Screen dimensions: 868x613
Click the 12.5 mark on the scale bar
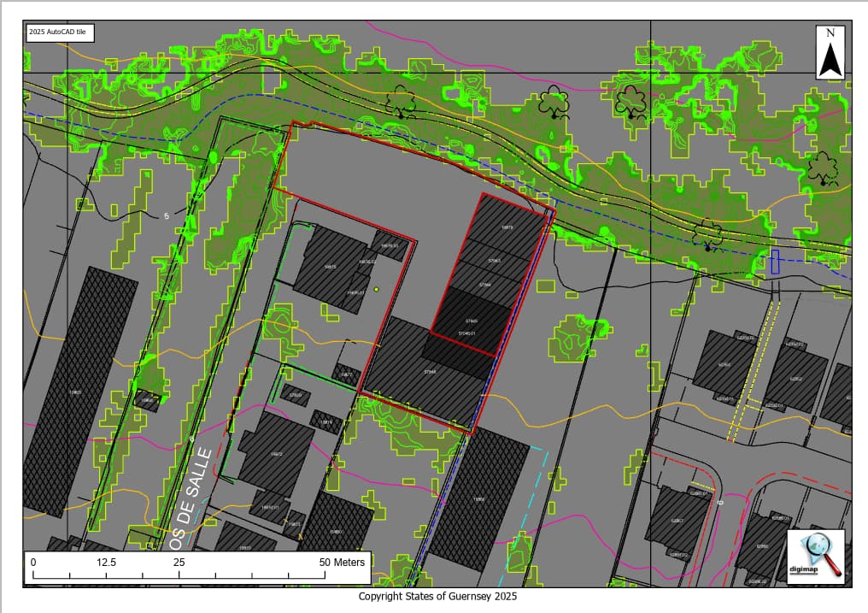(x=107, y=563)
